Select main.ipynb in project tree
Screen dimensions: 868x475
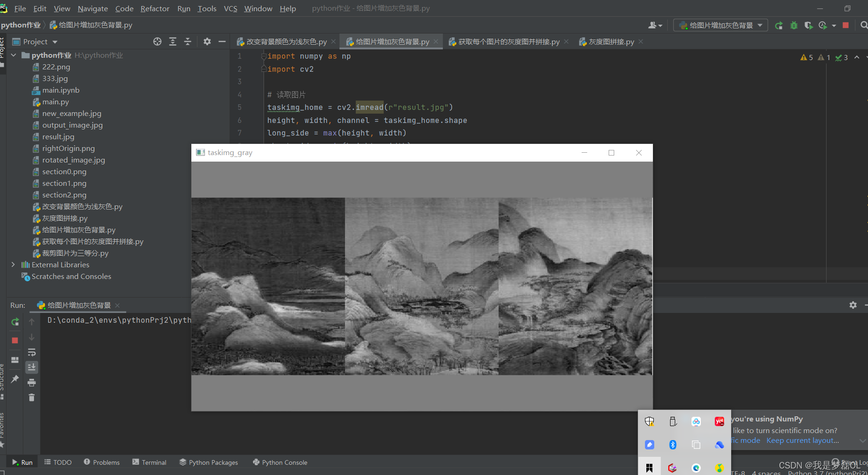[x=61, y=90]
